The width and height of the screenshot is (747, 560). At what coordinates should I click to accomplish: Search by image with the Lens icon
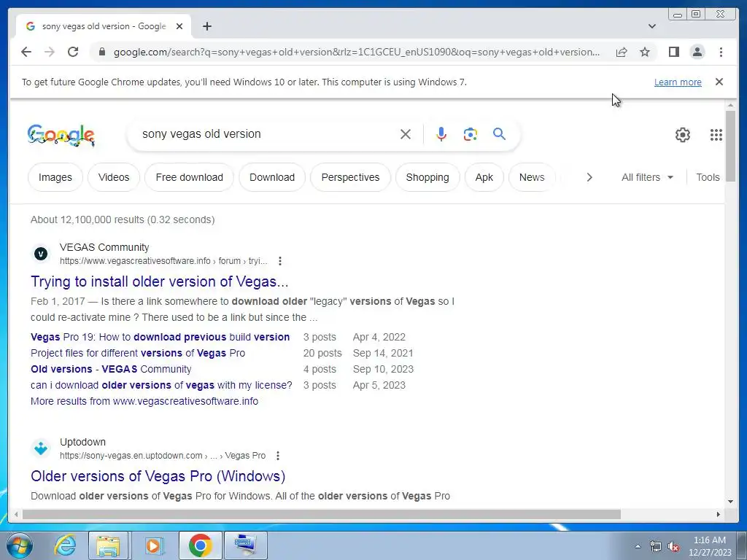click(471, 134)
